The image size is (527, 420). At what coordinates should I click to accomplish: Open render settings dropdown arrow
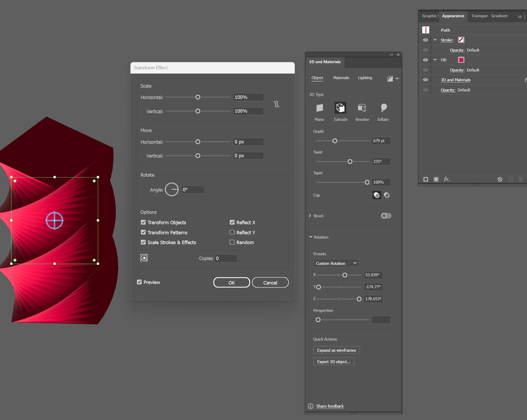(397, 78)
